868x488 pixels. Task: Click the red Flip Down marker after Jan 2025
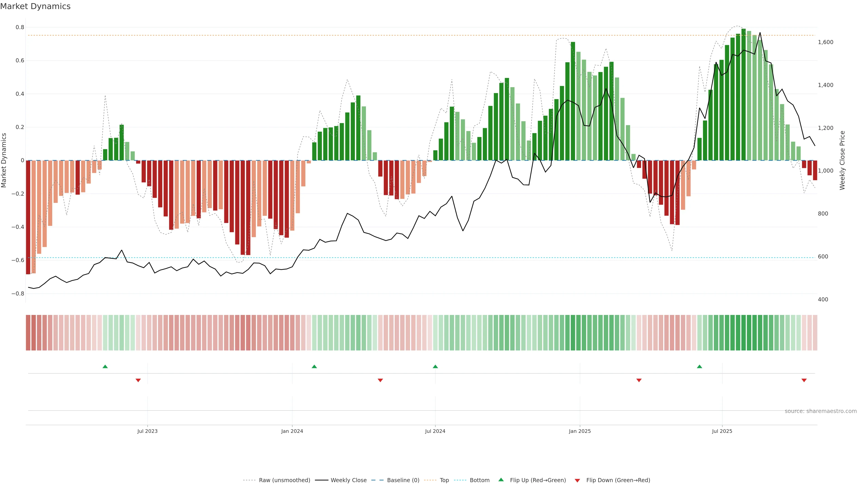tap(639, 380)
